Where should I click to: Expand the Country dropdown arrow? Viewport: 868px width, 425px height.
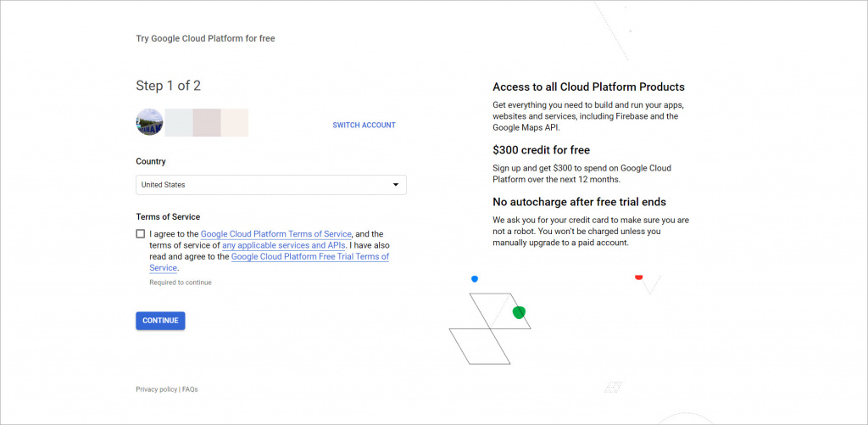(x=395, y=185)
